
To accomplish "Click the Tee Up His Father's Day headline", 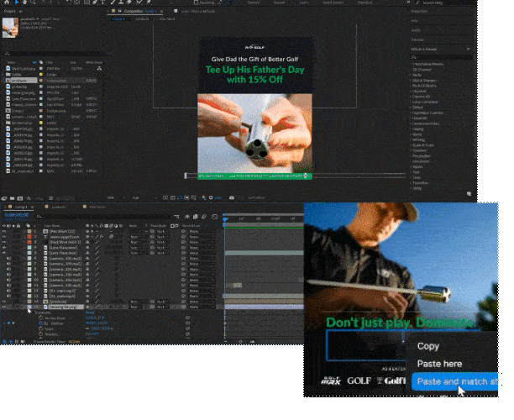I will pos(254,76).
